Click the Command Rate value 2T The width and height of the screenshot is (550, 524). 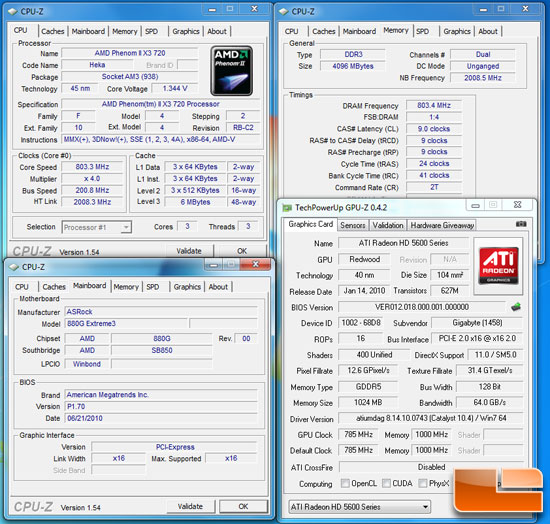click(x=434, y=187)
